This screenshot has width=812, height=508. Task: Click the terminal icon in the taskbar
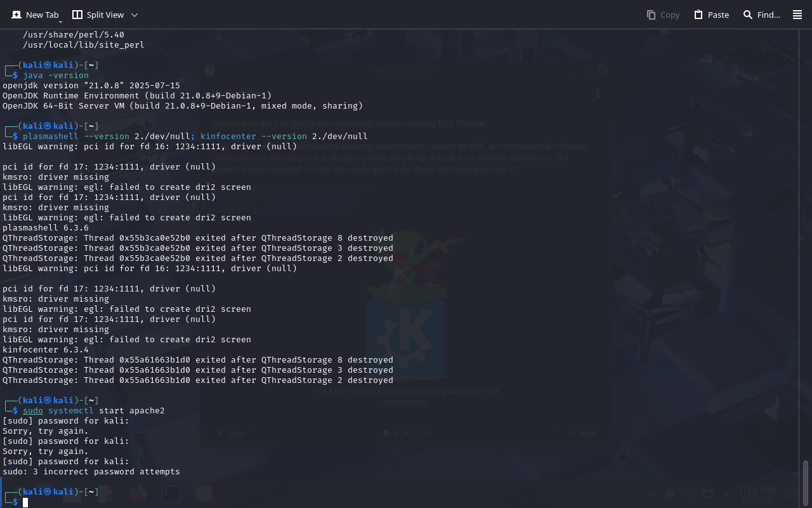pyautogui.click(x=171, y=493)
